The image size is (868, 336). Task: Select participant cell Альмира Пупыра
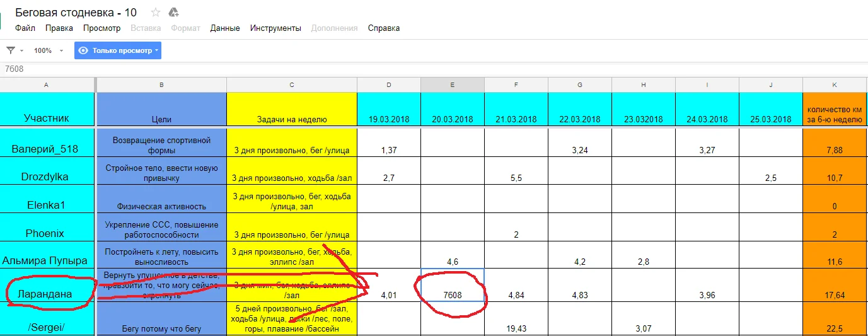click(47, 255)
